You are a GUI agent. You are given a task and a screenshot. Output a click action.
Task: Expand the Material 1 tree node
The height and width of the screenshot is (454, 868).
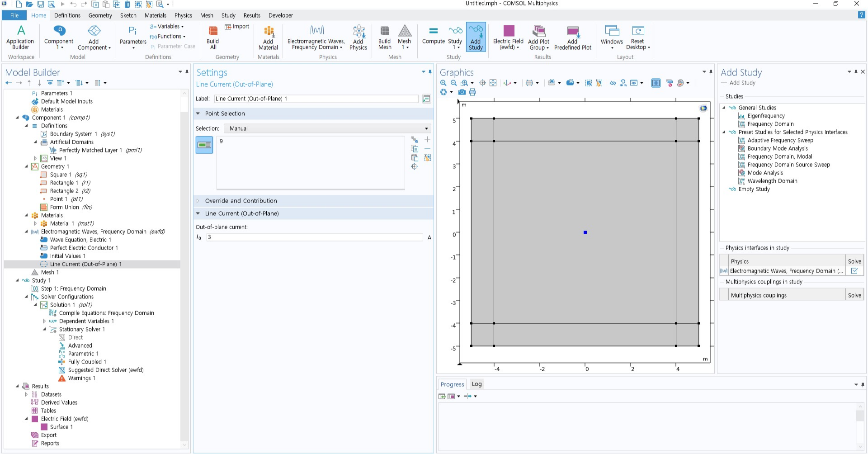[35, 223]
